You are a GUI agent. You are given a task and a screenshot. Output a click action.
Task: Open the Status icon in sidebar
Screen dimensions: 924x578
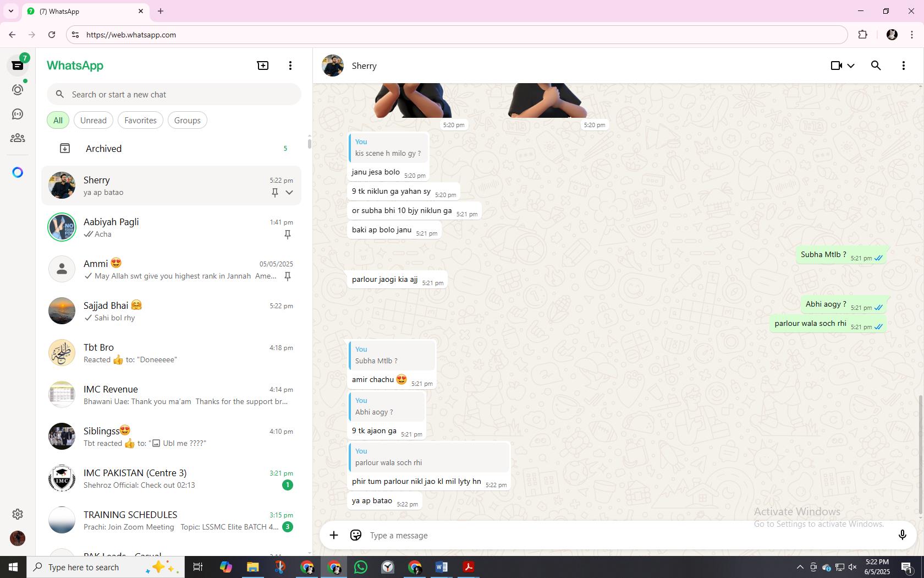[18, 90]
